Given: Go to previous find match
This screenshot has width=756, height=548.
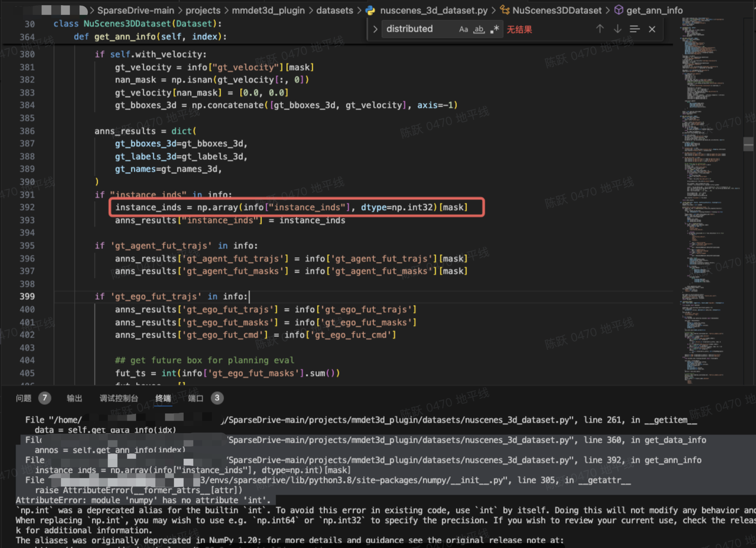Looking at the screenshot, I should pos(600,29).
